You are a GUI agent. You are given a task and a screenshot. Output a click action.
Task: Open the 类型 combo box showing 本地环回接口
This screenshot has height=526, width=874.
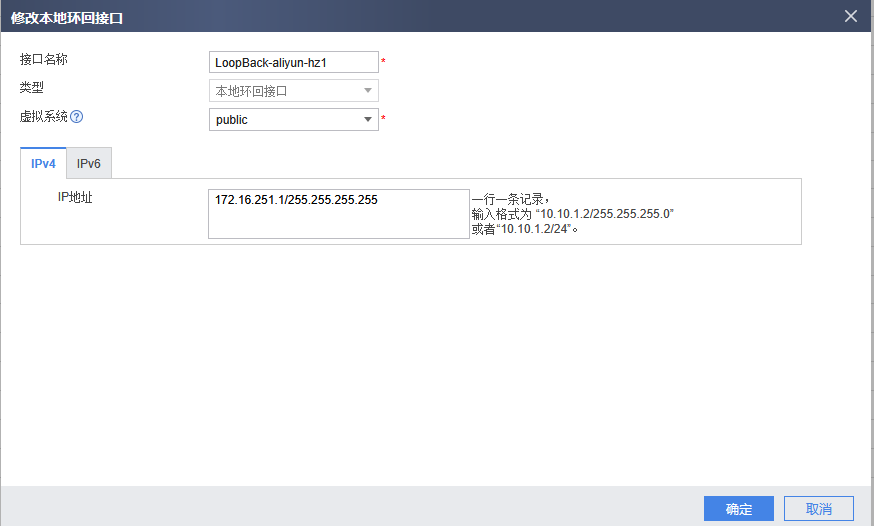(x=284, y=91)
